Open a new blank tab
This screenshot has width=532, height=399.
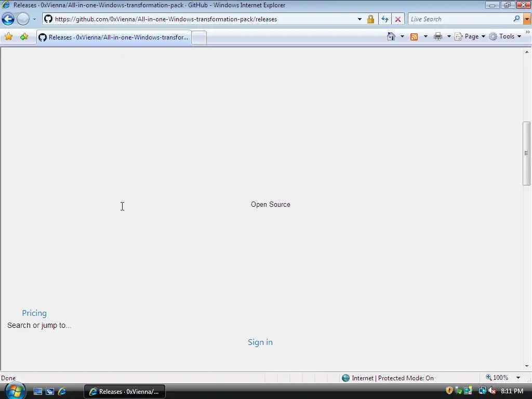click(199, 37)
